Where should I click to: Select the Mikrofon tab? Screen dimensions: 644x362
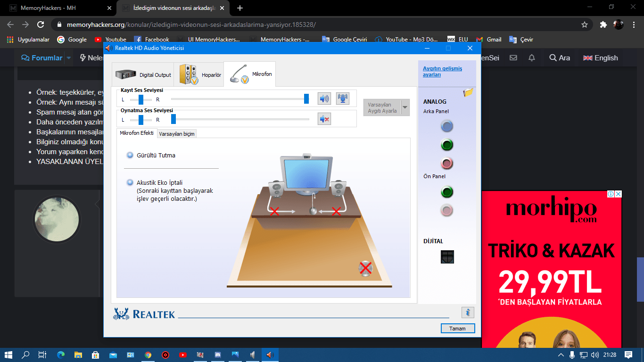pos(250,74)
